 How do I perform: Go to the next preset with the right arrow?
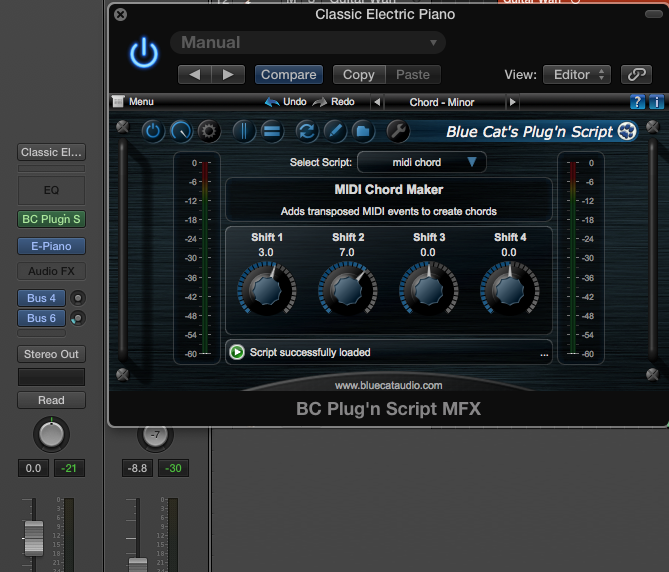pos(228,75)
